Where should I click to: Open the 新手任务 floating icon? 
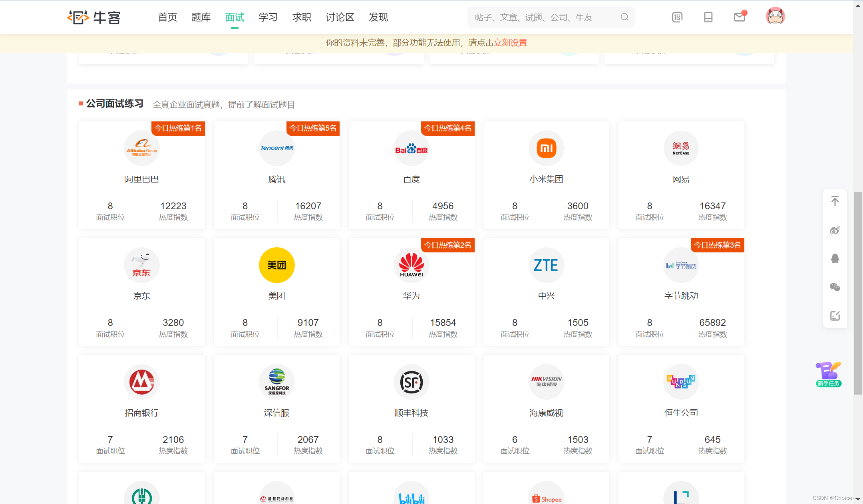829,374
